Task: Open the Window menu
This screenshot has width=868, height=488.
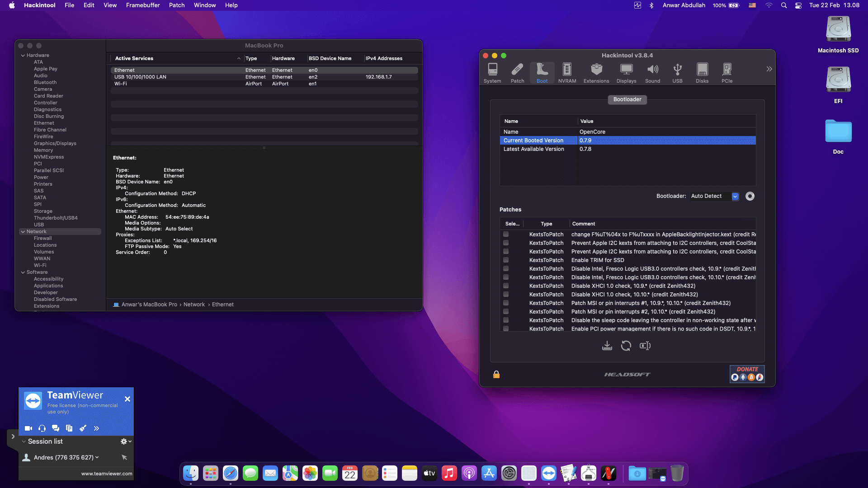Action: coord(205,5)
